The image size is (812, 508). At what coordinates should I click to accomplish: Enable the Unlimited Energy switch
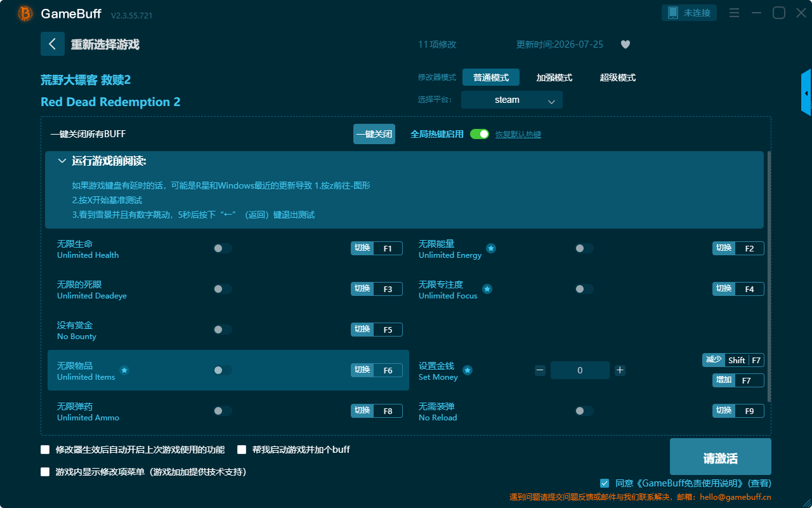pos(584,248)
